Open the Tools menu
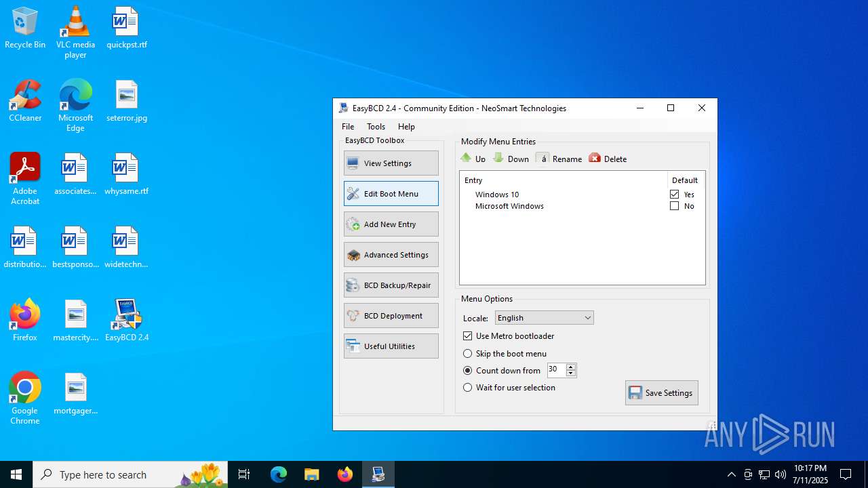 click(376, 127)
